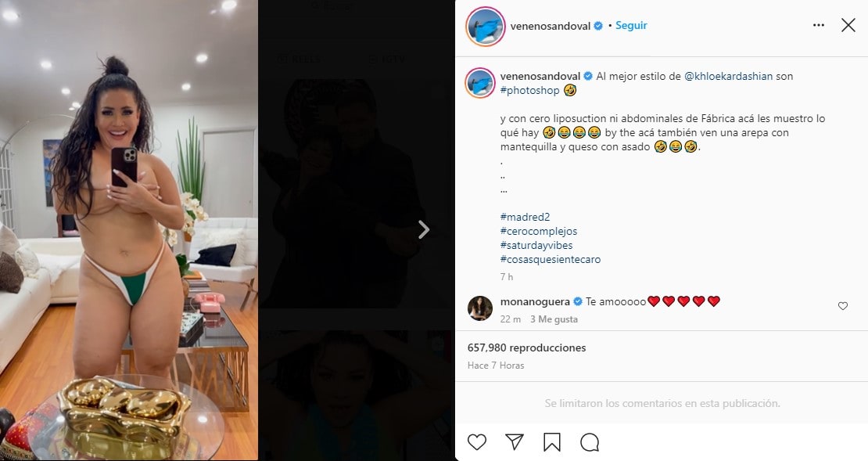The image size is (868, 461).
Task: Like monanoguera's comment with small heart
Action: click(x=842, y=306)
